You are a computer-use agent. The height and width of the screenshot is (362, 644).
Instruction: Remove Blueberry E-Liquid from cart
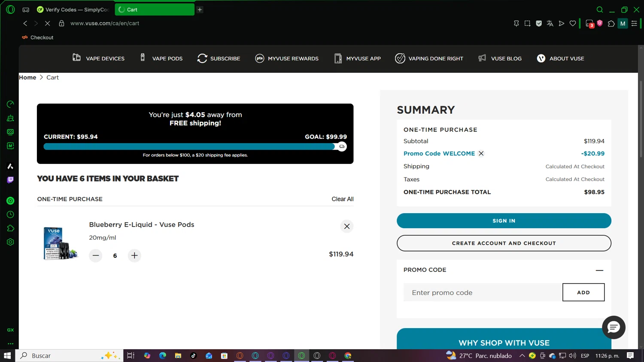click(x=347, y=226)
